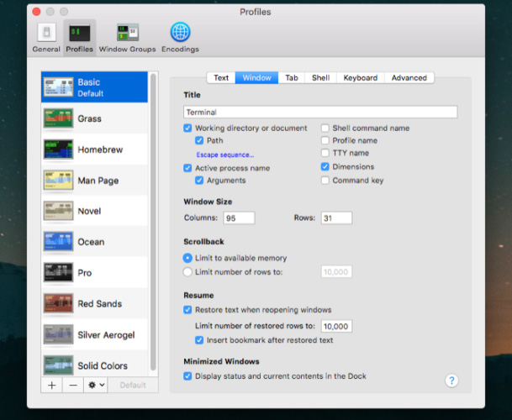Disable the Dimensions checkbox

click(325, 167)
